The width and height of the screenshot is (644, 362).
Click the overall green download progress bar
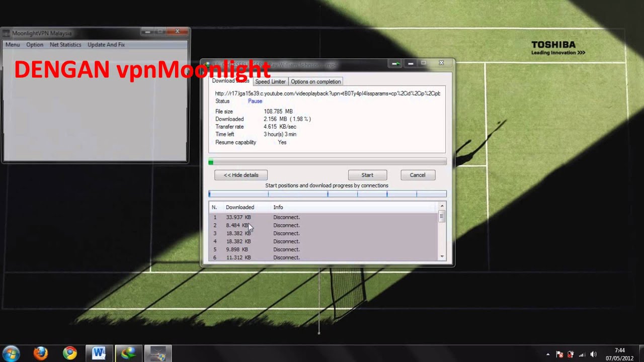[x=328, y=161]
